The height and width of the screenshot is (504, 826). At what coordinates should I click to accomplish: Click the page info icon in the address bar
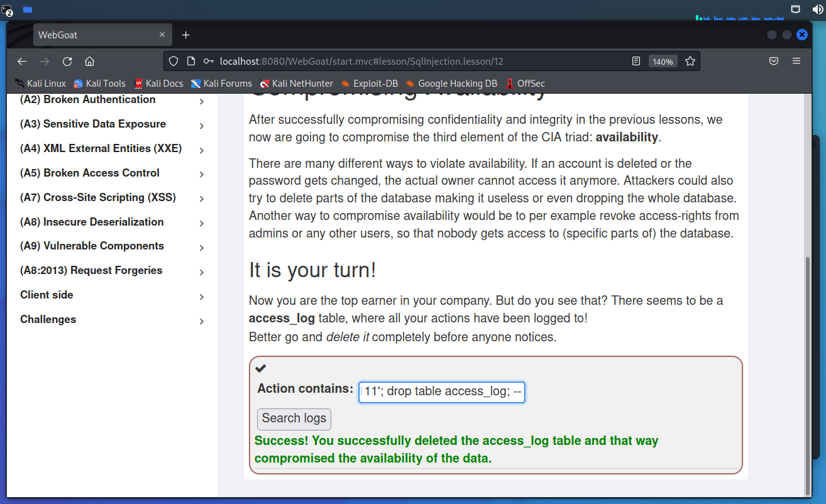191,62
